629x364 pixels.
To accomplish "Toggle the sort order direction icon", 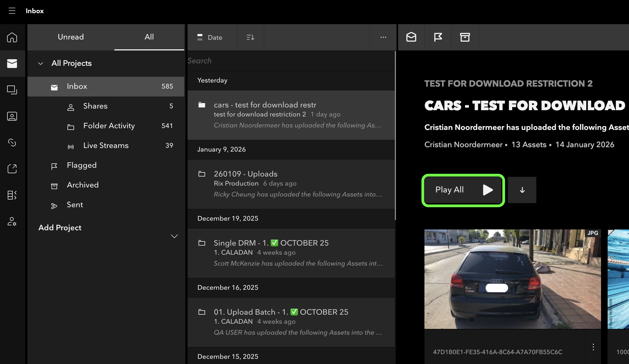I will pyautogui.click(x=250, y=37).
